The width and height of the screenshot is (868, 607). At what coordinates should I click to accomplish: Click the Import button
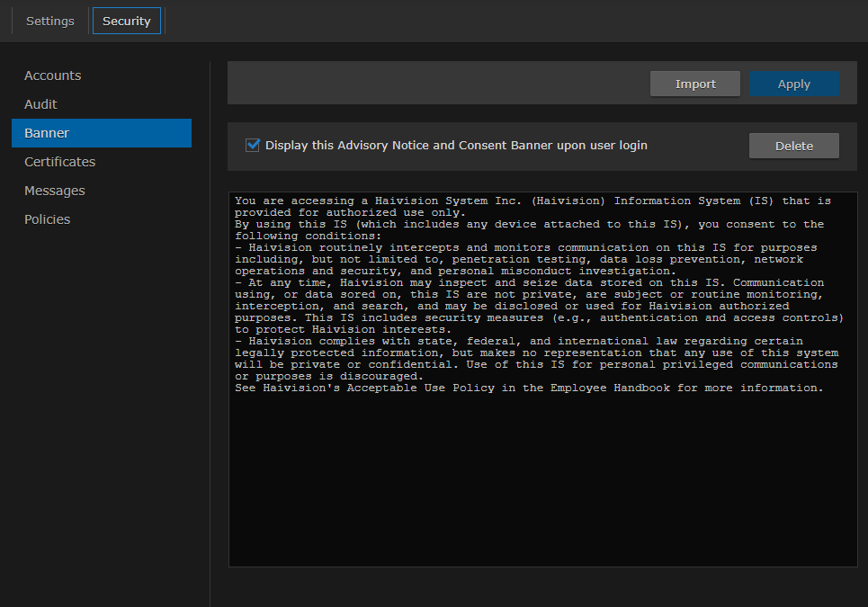click(695, 84)
